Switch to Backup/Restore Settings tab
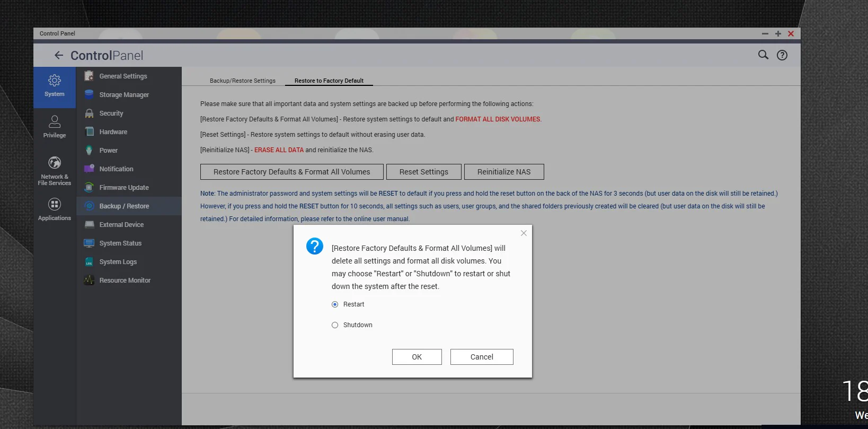 243,81
